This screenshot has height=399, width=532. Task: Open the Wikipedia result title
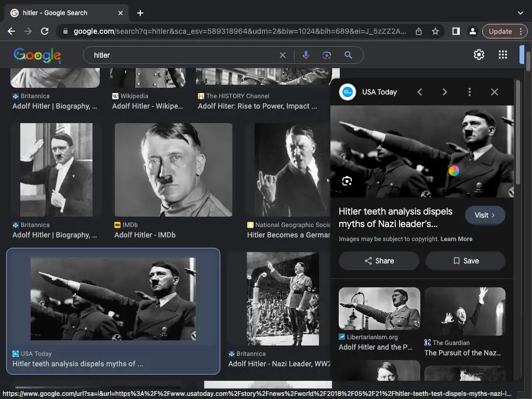(x=148, y=106)
